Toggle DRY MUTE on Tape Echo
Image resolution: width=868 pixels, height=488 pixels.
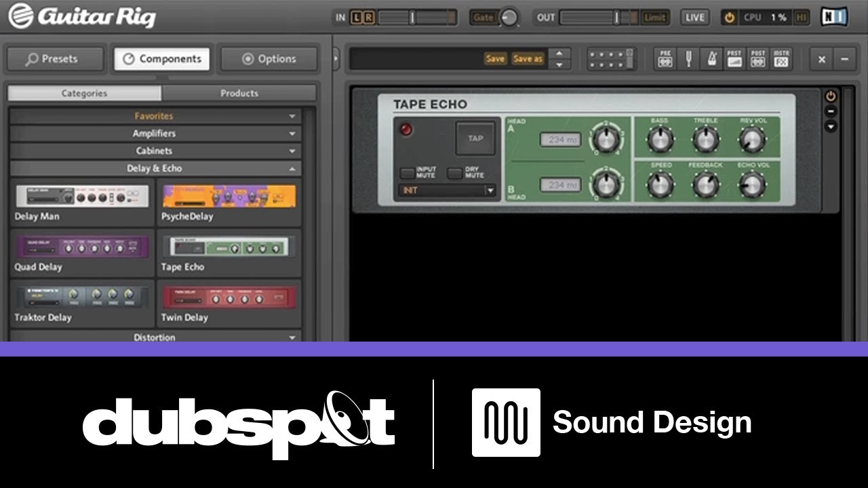click(454, 173)
